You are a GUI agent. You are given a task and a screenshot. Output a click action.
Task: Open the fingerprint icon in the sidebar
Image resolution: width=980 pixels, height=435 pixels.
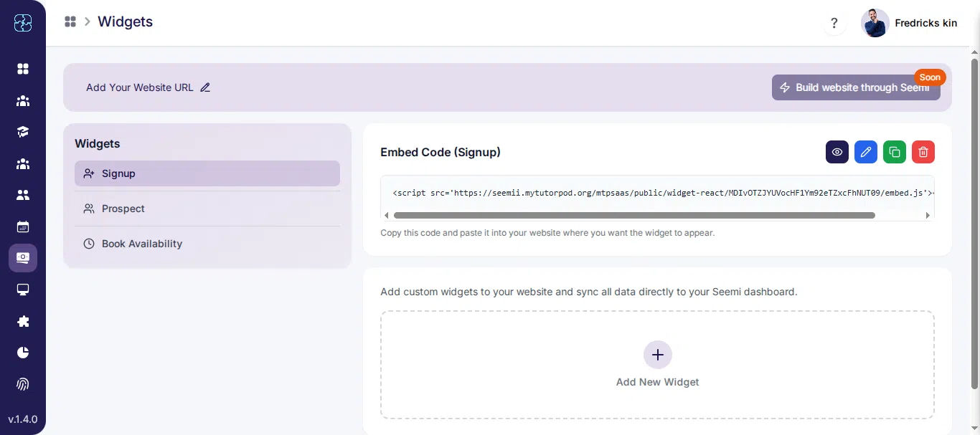(23, 384)
